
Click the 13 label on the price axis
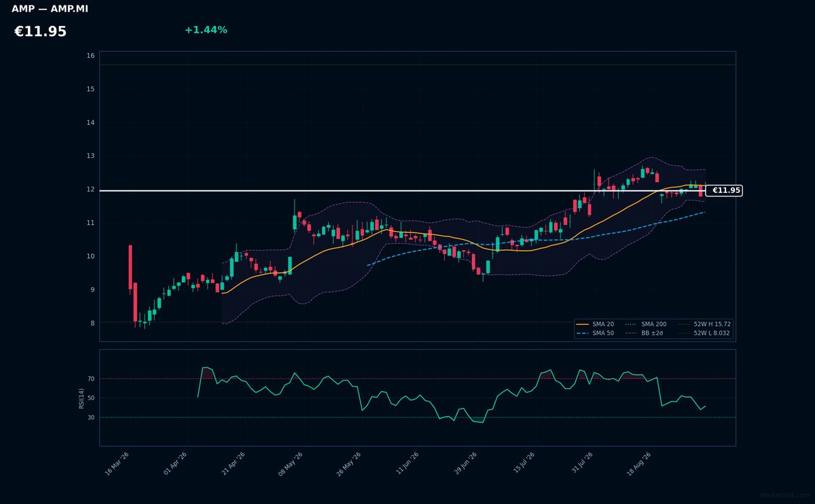click(90, 156)
